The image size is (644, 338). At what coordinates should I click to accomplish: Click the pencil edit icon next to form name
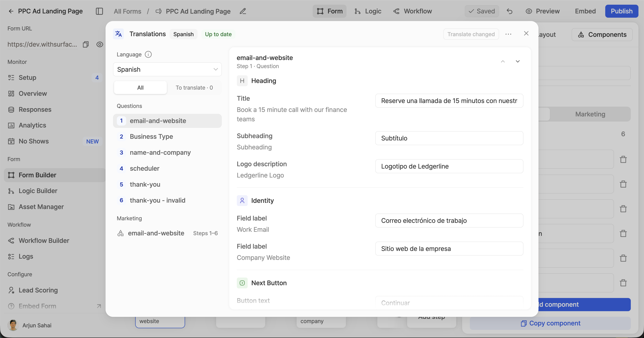point(243,11)
